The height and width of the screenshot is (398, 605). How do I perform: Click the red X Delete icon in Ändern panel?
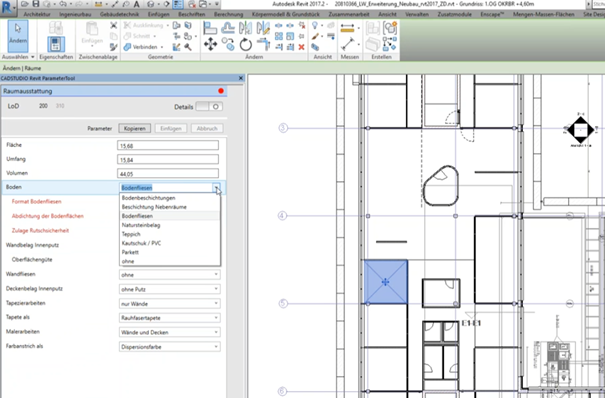pos(301,47)
